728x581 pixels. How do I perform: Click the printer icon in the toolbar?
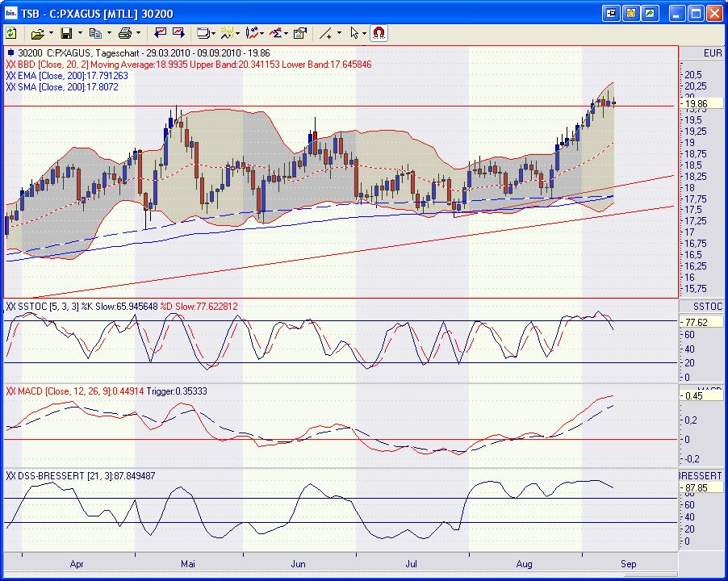click(125, 33)
